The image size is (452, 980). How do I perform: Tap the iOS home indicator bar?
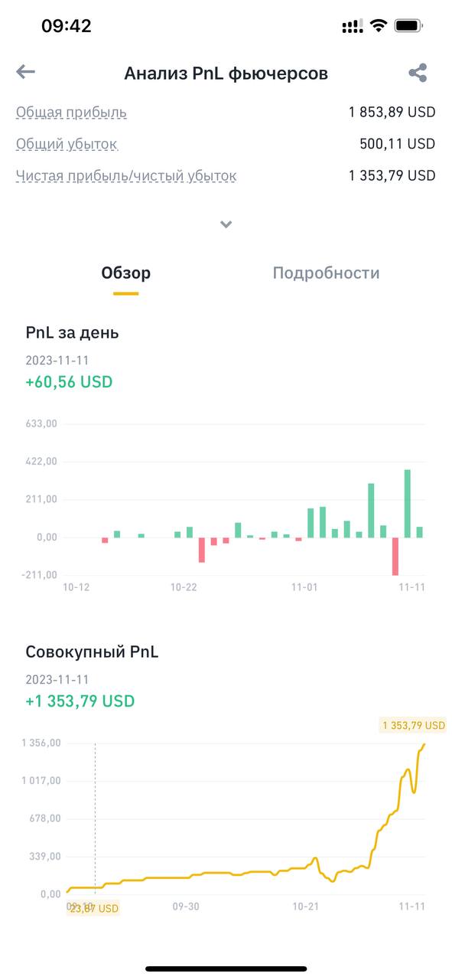click(226, 969)
